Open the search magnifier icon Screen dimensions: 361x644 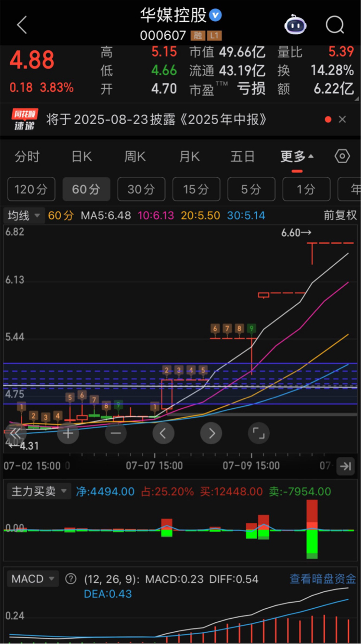click(x=335, y=24)
